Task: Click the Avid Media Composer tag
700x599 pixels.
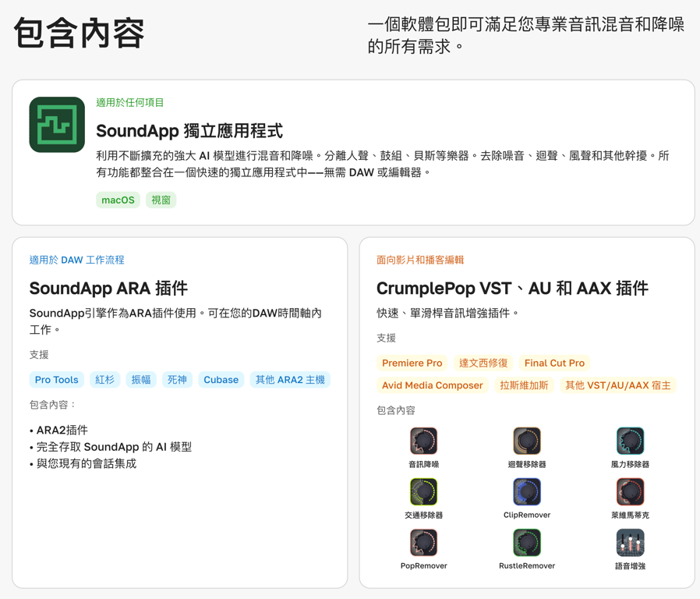Action: point(432,385)
